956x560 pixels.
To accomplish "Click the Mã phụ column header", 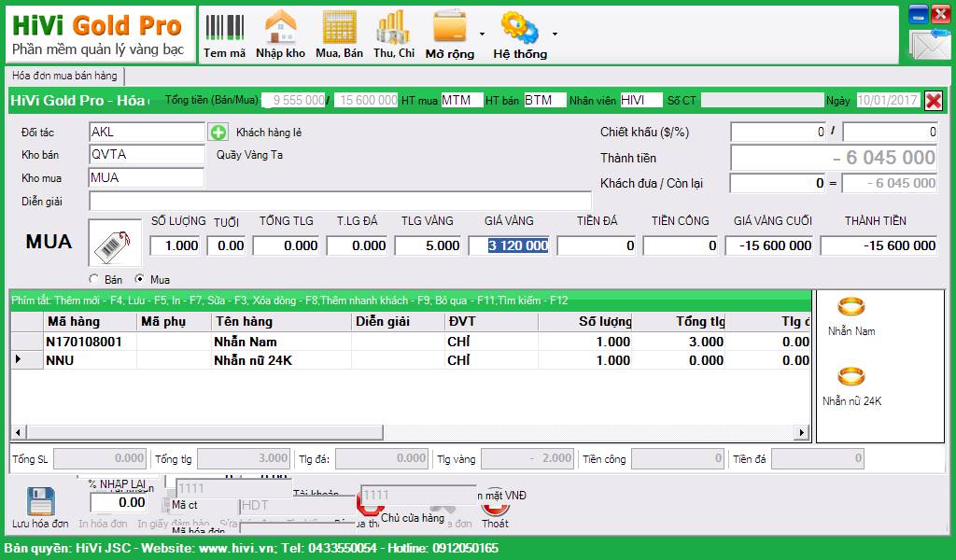I will coord(174,321).
